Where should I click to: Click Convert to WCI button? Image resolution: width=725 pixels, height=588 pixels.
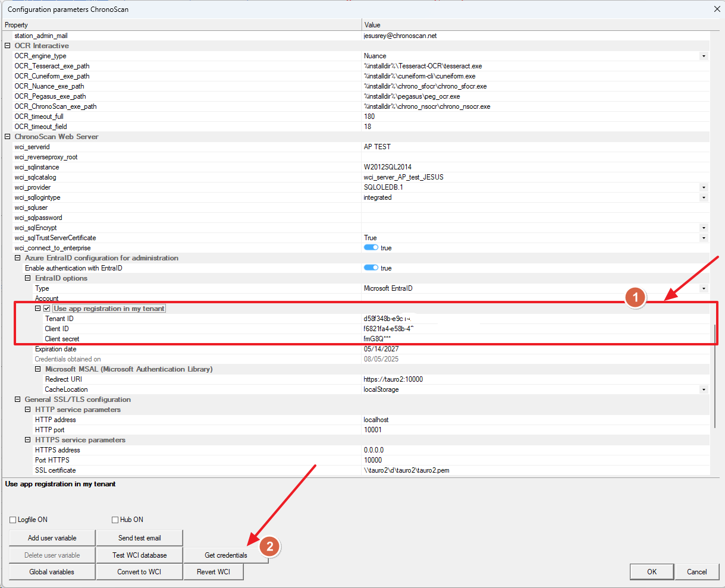139,572
